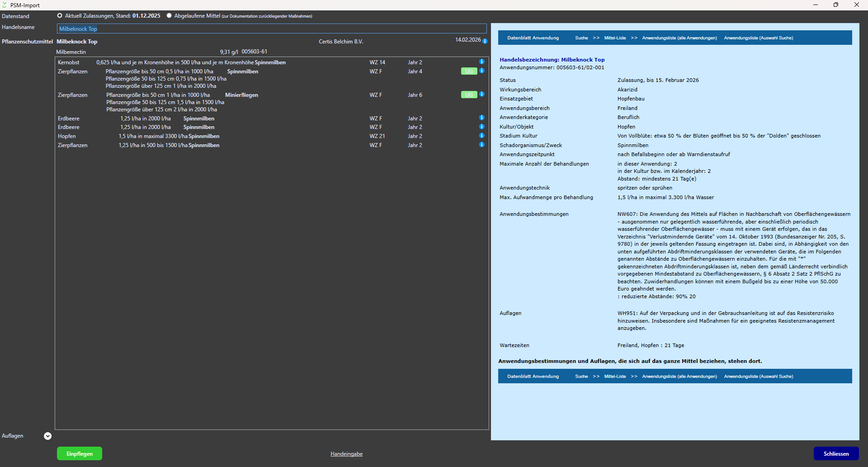Viewport: 868px width, 467px height.
Task: Open info for the first Erdbeere row
Action: tap(481, 118)
